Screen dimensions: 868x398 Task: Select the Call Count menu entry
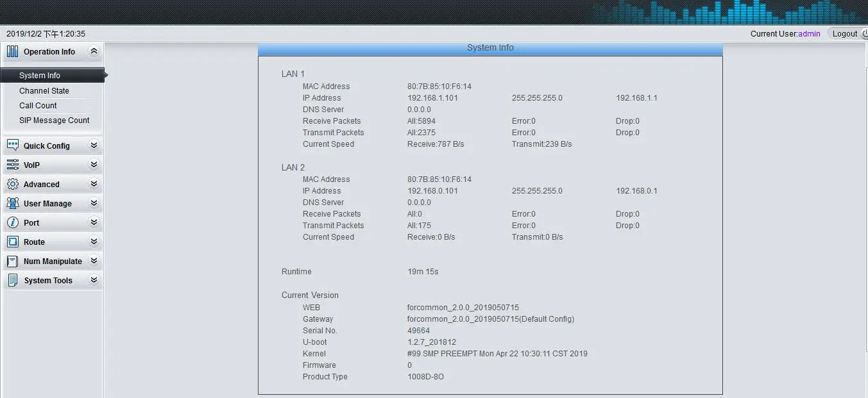pyautogui.click(x=38, y=105)
